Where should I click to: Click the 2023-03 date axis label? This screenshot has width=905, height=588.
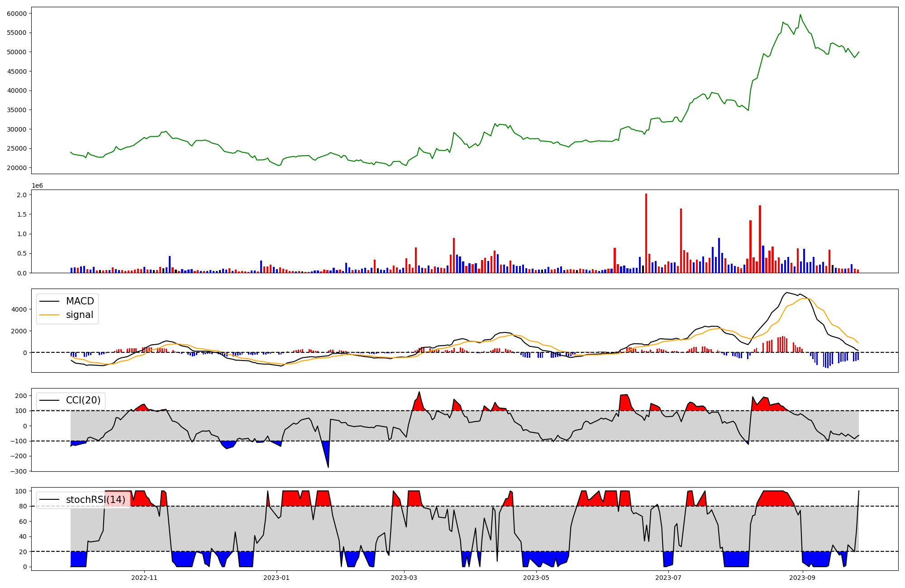pyautogui.click(x=404, y=578)
